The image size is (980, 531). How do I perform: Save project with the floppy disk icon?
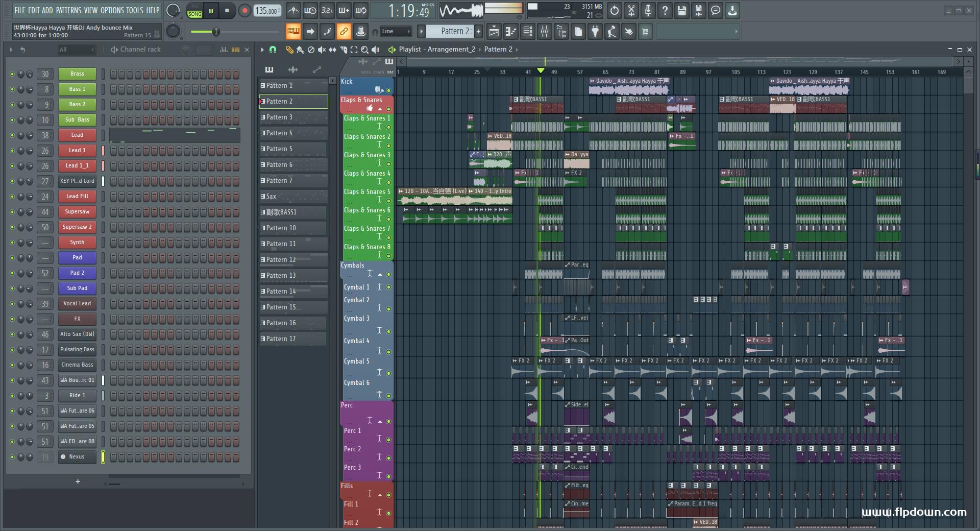pos(682,10)
